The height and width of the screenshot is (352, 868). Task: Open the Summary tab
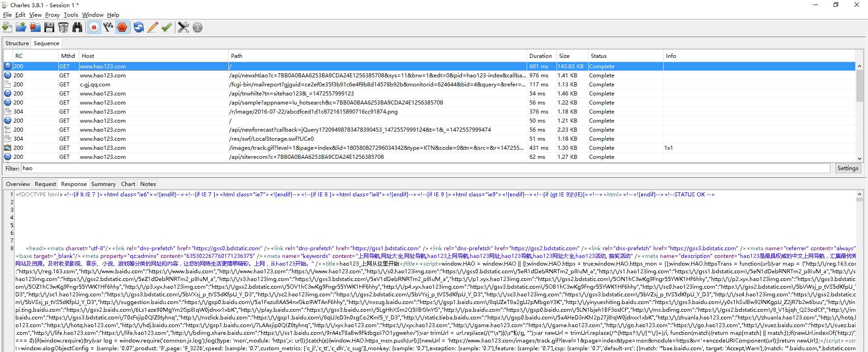tap(104, 184)
